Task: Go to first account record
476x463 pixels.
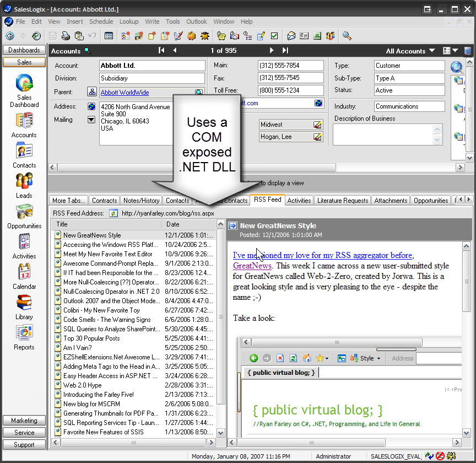Action: (161, 50)
